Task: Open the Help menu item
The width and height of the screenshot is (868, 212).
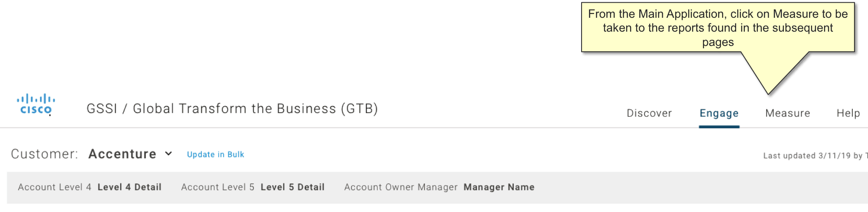Action: pyautogui.click(x=848, y=113)
